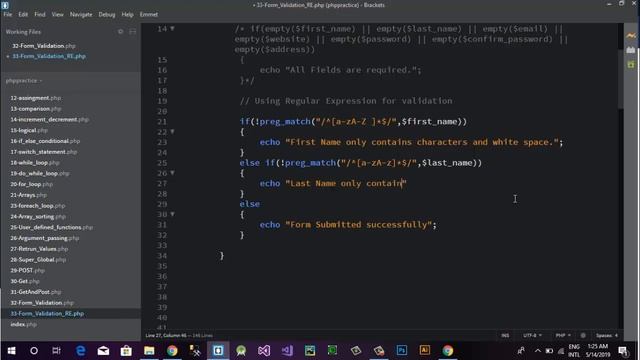The image size is (640, 360).
Task: Open 12-assingment.php in project tree
Action: pos(36,98)
